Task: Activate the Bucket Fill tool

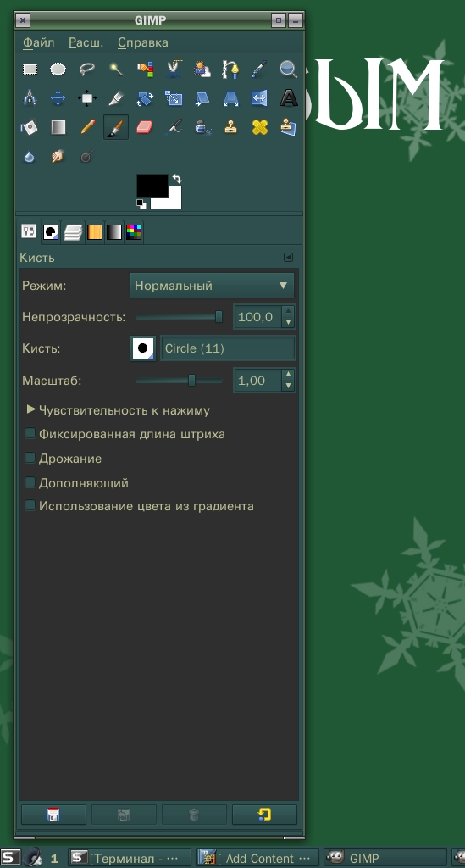Action: point(30,127)
